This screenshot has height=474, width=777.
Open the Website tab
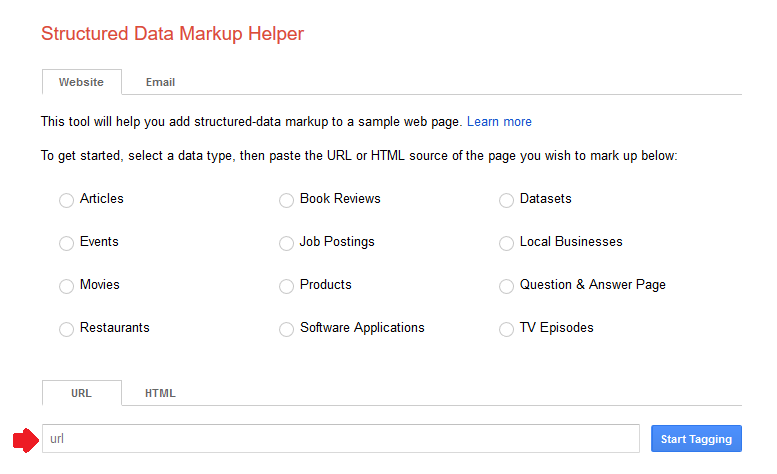pyautogui.click(x=82, y=82)
